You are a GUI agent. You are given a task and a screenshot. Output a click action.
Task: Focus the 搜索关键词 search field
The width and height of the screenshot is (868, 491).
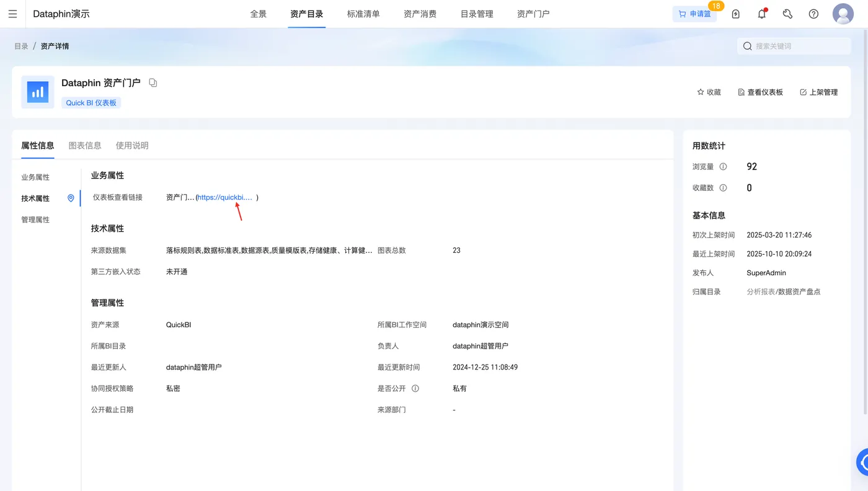(x=794, y=46)
